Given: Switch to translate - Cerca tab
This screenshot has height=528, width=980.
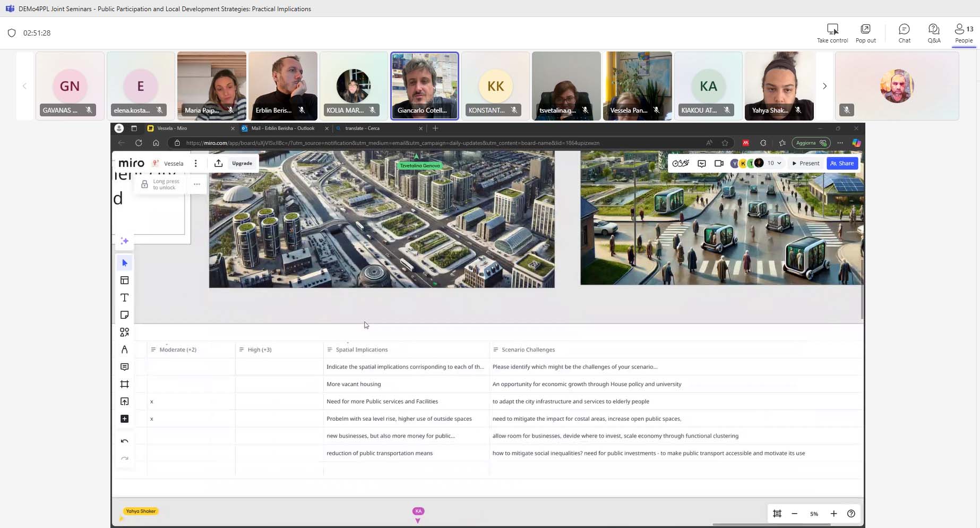Looking at the screenshot, I should (379, 129).
